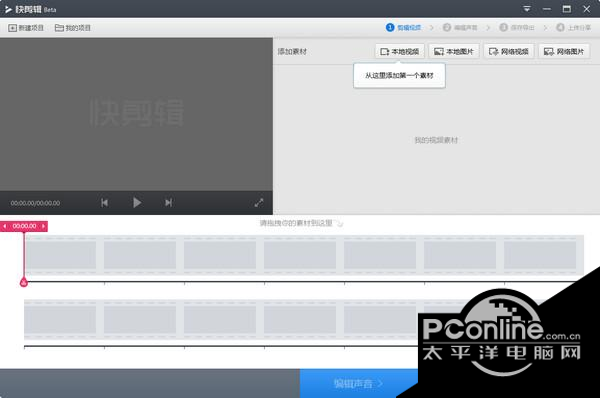Click the blue 编辑声音 next-step button
The width and height of the screenshot is (600, 398).
359,383
